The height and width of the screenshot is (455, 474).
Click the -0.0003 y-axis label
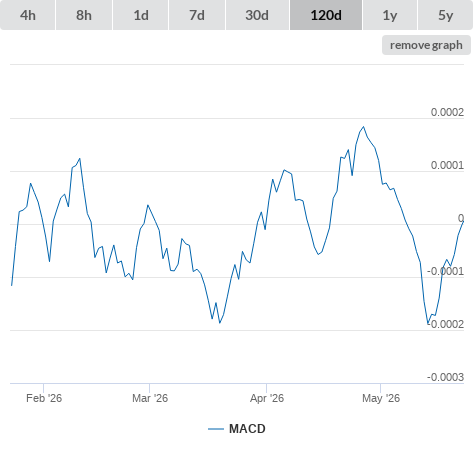click(445, 377)
